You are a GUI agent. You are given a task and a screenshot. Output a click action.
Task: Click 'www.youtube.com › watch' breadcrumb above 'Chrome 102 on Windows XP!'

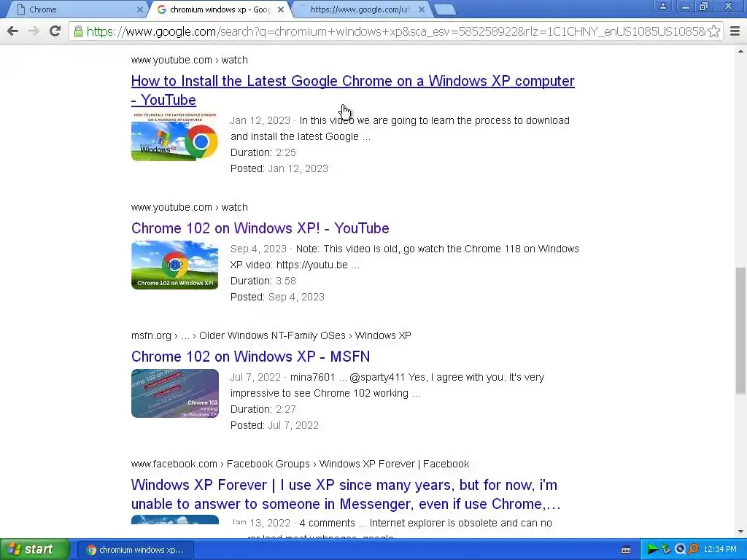pyautogui.click(x=190, y=207)
